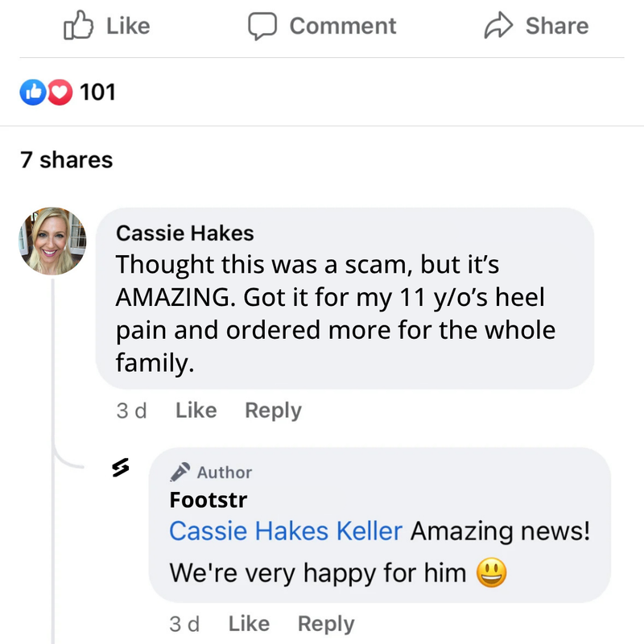The width and height of the screenshot is (644, 644).
Task: Click the 3 d timestamp under Footstr's reply
Action: pos(185,624)
